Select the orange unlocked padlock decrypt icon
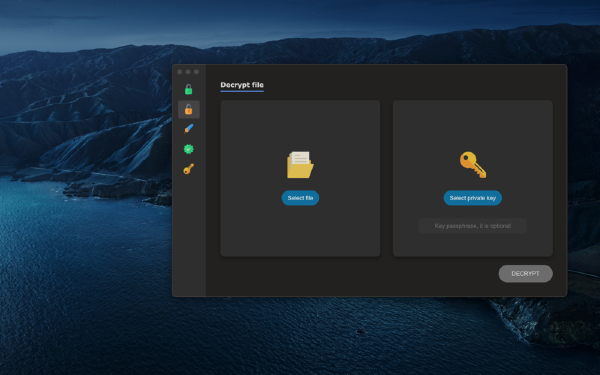 tap(189, 109)
